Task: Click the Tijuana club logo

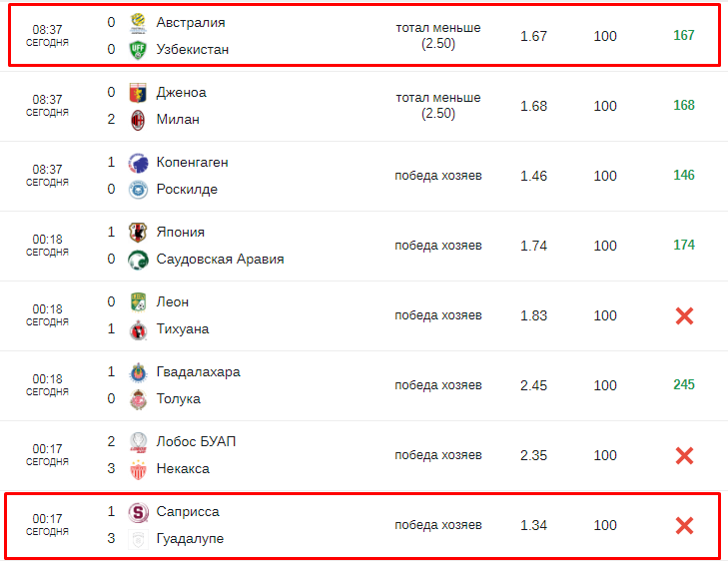Action: pyautogui.click(x=138, y=329)
